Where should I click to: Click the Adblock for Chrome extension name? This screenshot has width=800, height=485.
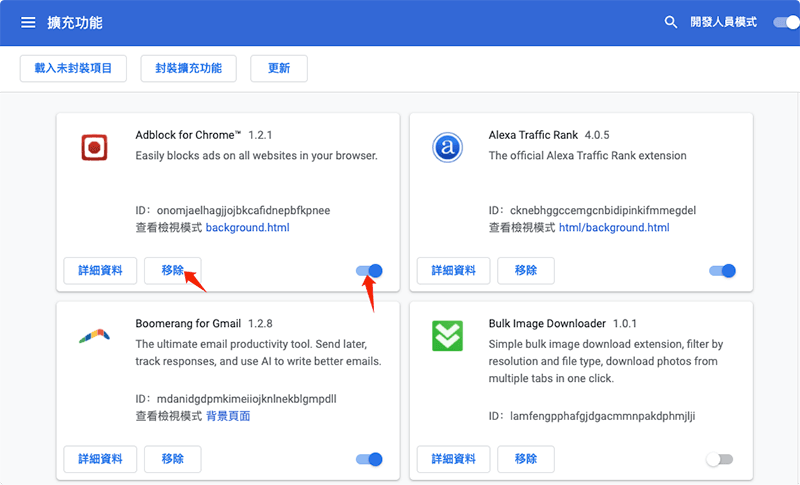click(188, 135)
